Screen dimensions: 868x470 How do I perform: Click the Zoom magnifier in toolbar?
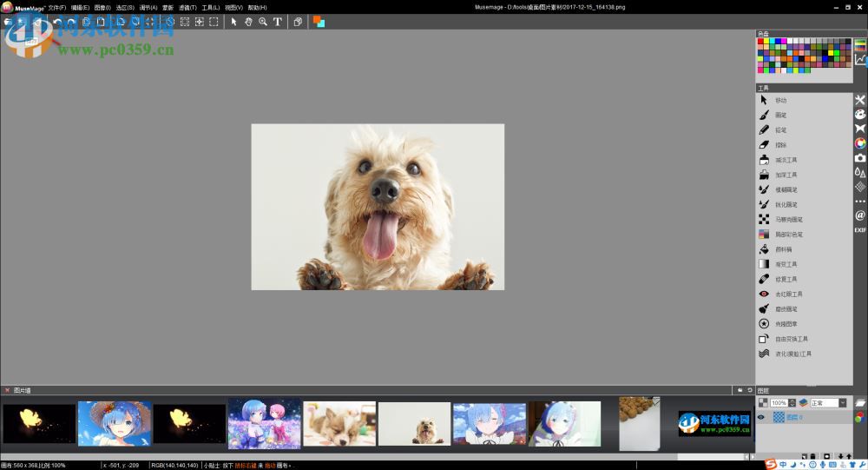click(263, 22)
